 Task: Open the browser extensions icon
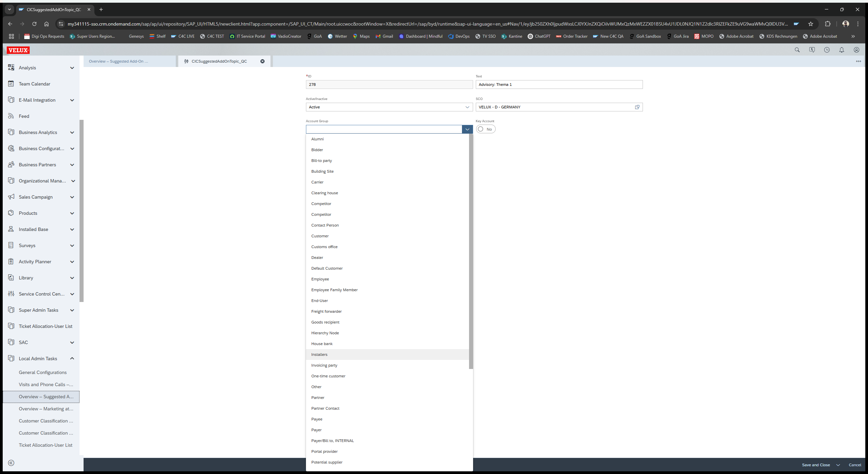828,24
